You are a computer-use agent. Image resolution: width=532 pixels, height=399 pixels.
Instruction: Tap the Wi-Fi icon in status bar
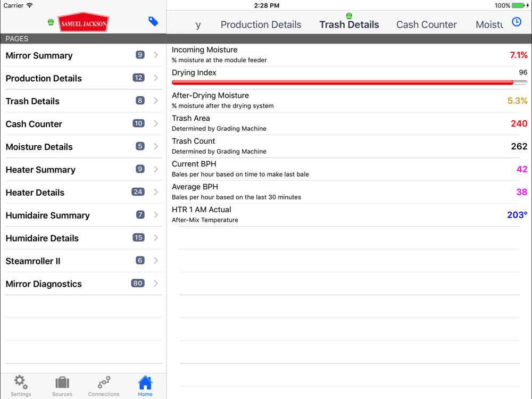click(29, 5)
